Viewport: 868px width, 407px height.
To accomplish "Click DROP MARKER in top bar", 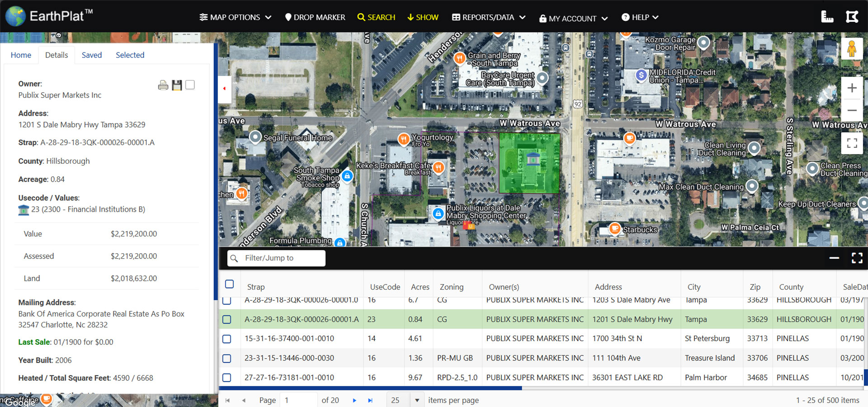I will [x=315, y=17].
